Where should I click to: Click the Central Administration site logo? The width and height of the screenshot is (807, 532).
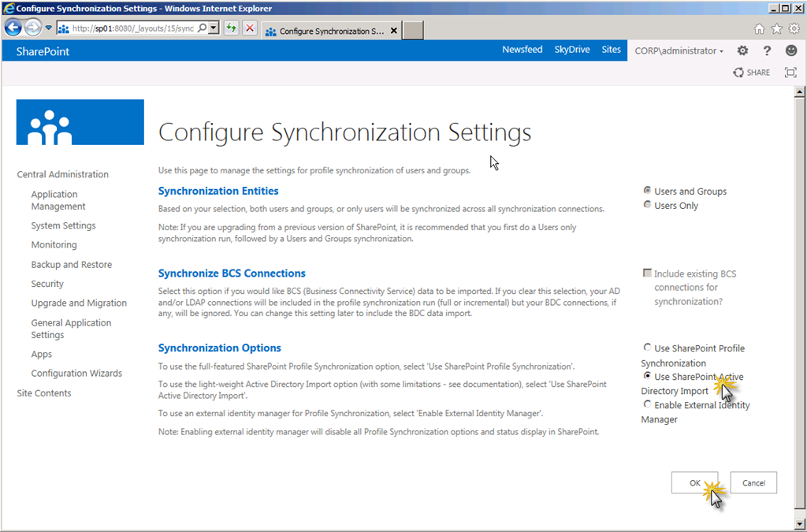coord(80,122)
